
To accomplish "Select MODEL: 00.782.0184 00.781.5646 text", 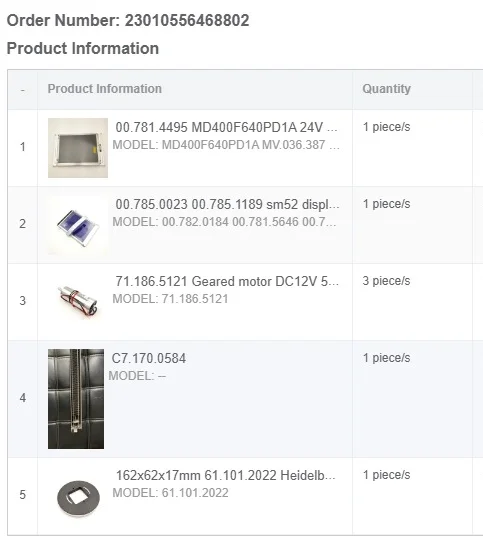I will coord(224,222).
